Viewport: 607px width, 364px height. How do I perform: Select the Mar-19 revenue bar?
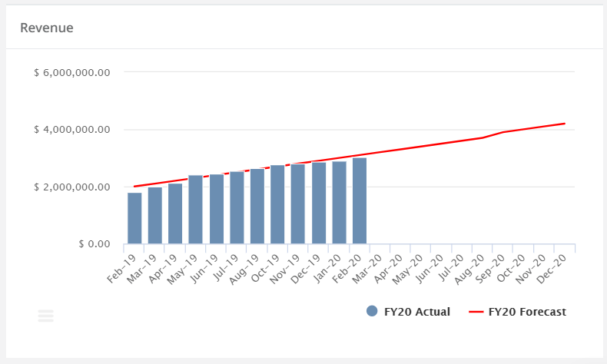(x=155, y=216)
